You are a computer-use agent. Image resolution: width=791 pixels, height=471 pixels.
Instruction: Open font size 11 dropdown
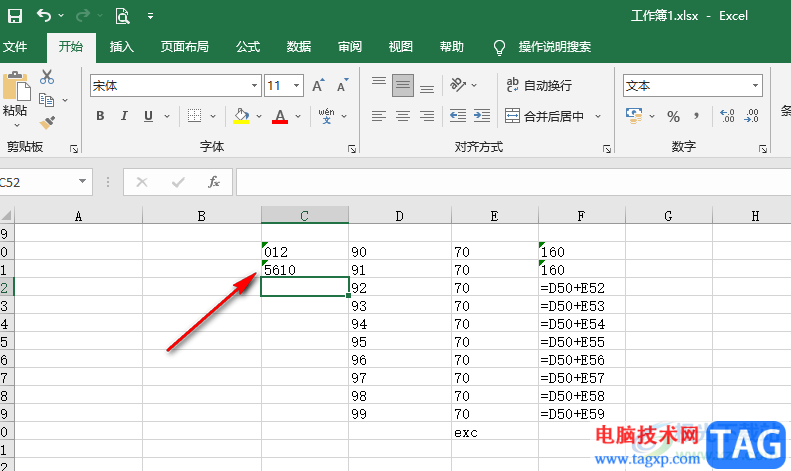click(297, 86)
